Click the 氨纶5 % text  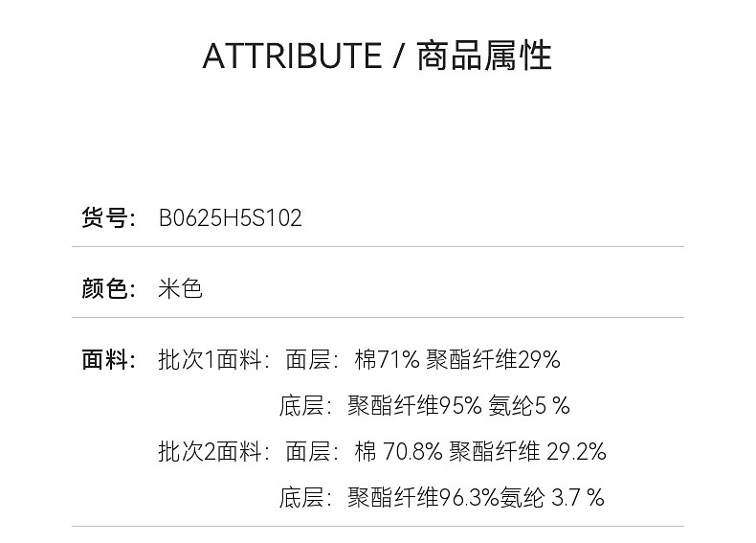tap(529, 405)
